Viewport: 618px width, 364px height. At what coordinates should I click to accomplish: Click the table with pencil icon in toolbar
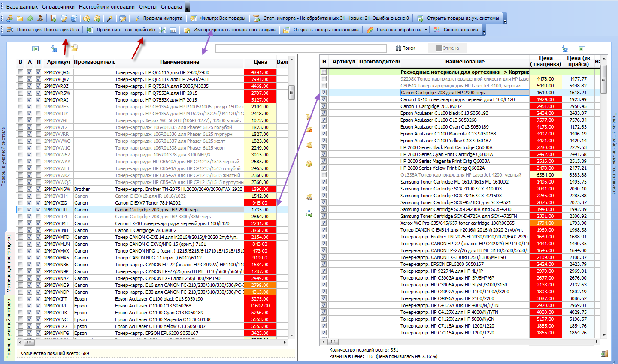click(x=123, y=18)
